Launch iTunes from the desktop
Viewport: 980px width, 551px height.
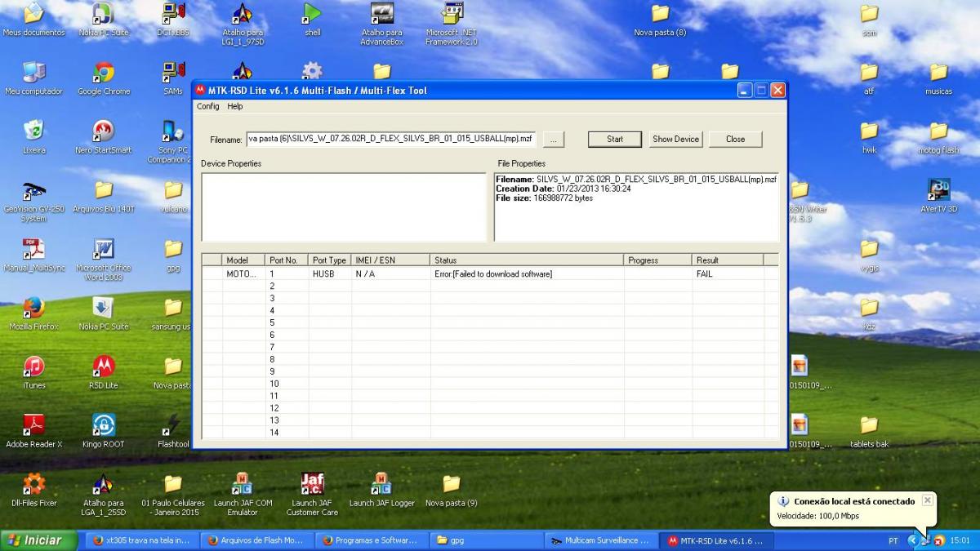[33, 367]
